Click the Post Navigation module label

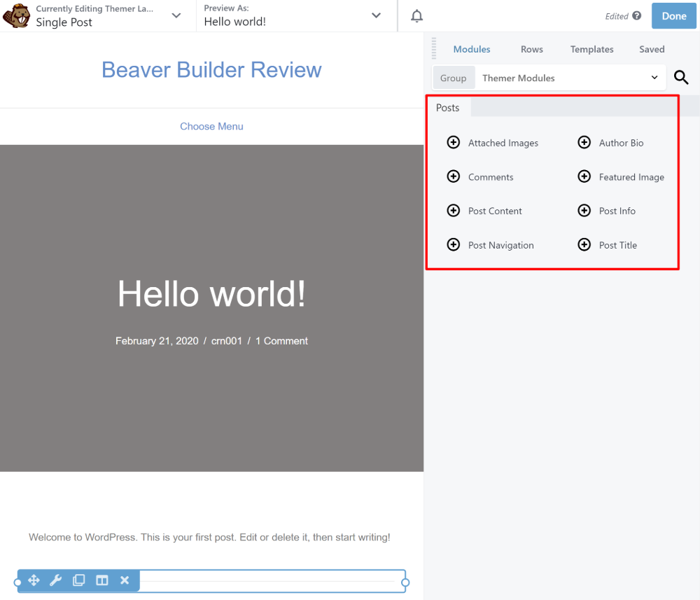(x=501, y=245)
